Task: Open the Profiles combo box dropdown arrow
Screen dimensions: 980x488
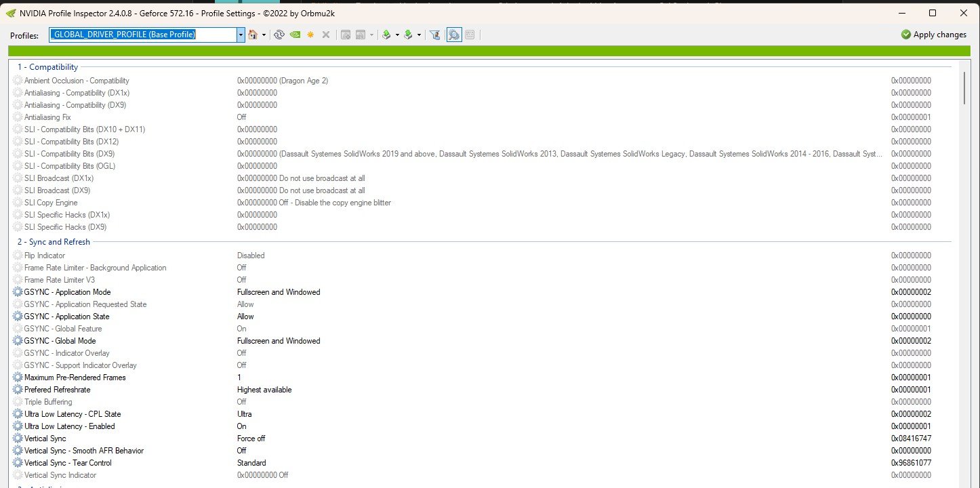Action: coord(241,35)
